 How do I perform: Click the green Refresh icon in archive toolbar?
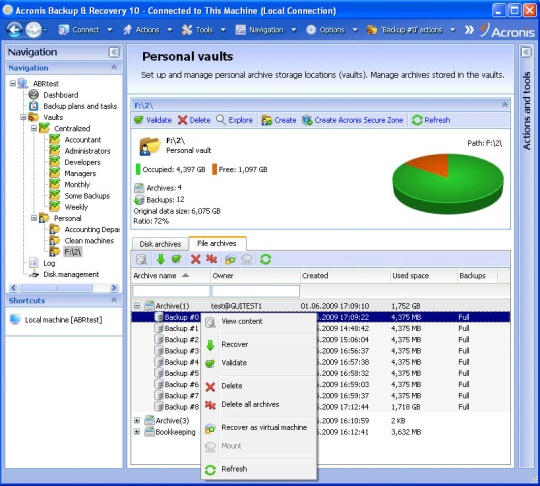(266, 259)
